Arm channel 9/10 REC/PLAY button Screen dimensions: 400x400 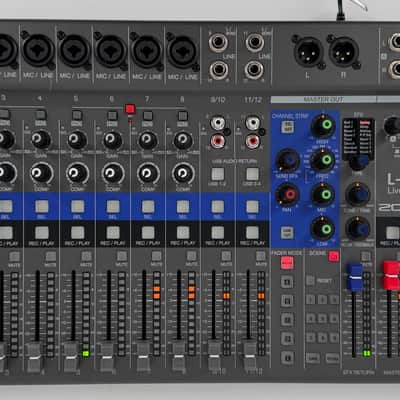(218, 232)
